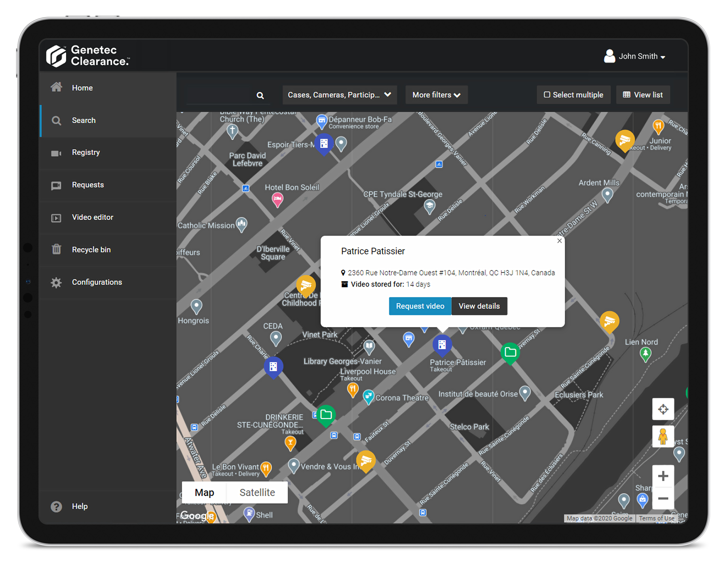Viewport: 728px width, 568px height.
Task: Click the blue building marker near Espoir Tiers
Action: [x=324, y=143]
